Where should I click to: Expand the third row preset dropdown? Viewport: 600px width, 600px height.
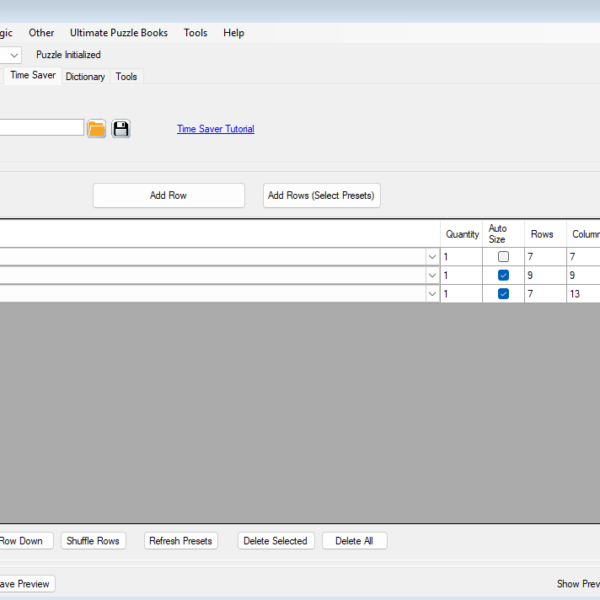click(432, 294)
